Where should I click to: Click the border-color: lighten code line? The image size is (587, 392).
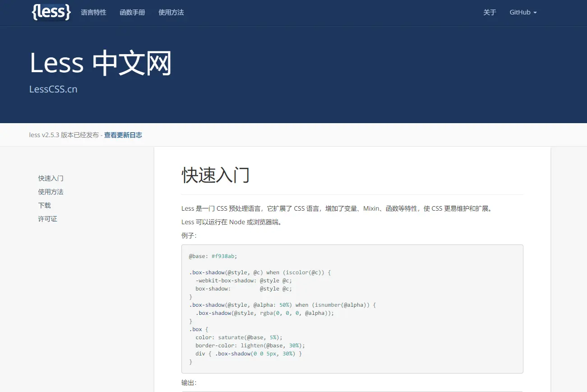(250, 346)
